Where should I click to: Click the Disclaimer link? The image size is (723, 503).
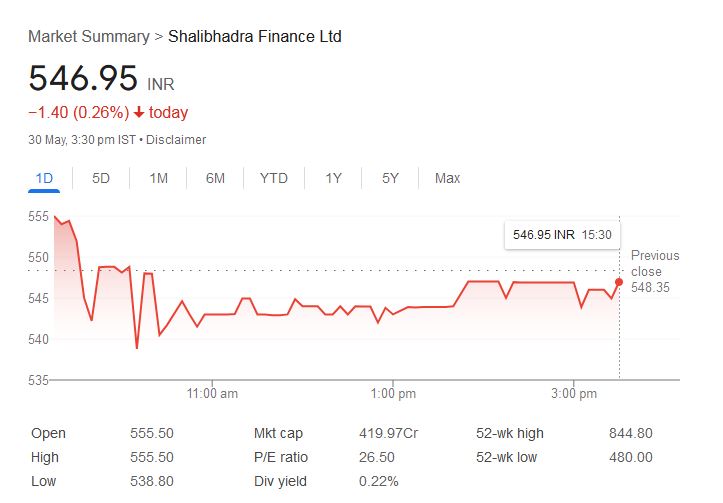177,140
